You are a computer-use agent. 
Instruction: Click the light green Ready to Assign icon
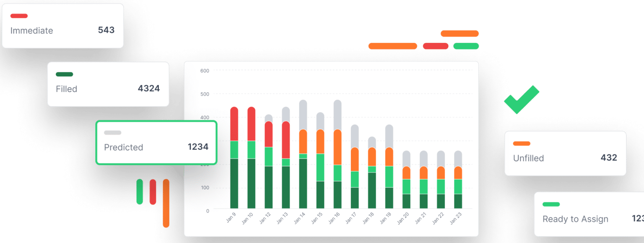pos(550,204)
